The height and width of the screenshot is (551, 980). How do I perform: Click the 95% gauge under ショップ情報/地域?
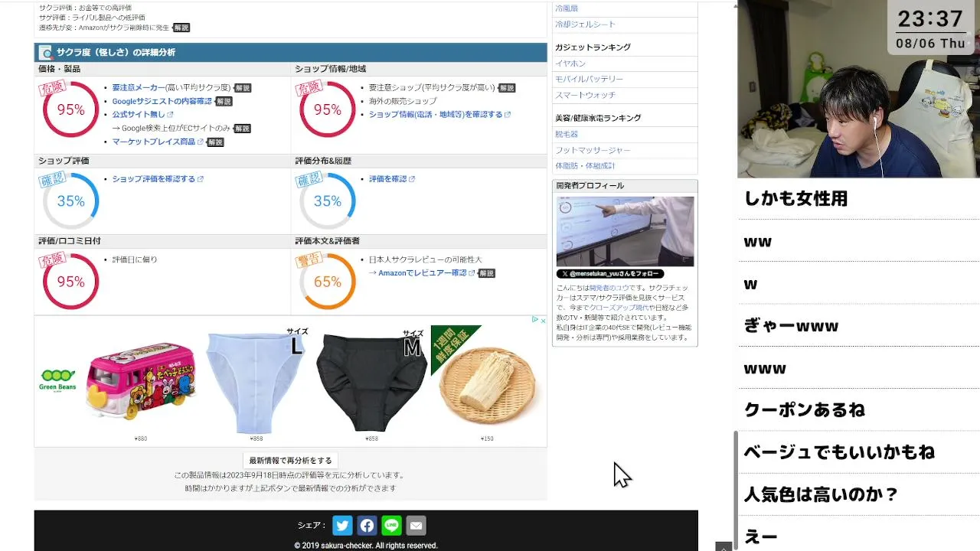coord(327,109)
